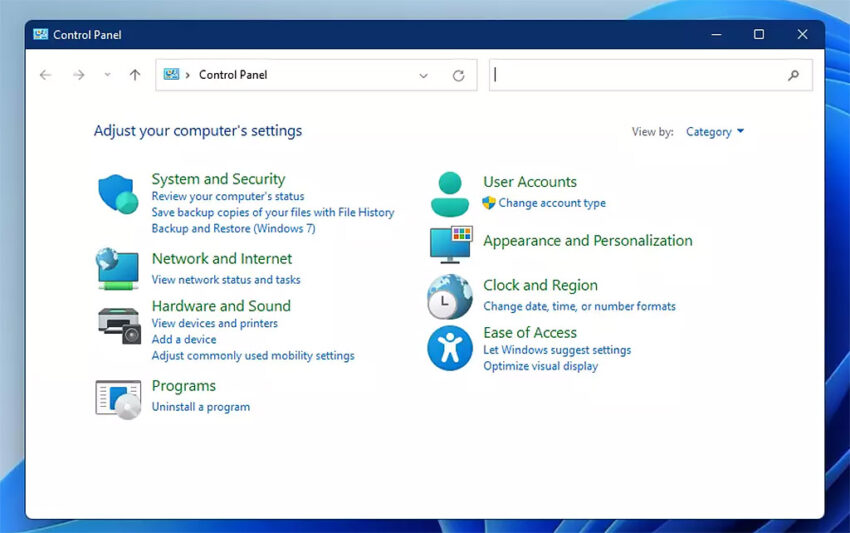The height and width of the screenshot is (533, 850).
Task: Open Save backup copies with File History
Action: pos(273,213)
